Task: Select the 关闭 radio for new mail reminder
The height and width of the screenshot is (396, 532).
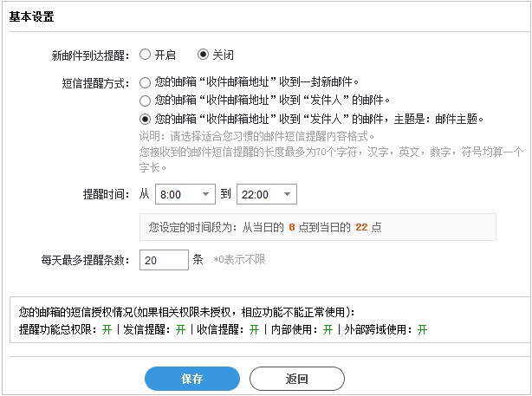Action: point(203,55)
